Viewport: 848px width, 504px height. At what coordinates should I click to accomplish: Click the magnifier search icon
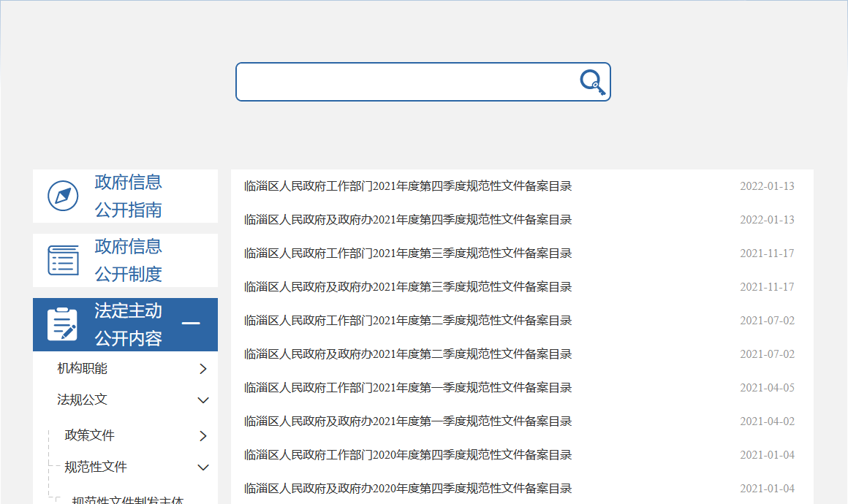coord(593,82)
